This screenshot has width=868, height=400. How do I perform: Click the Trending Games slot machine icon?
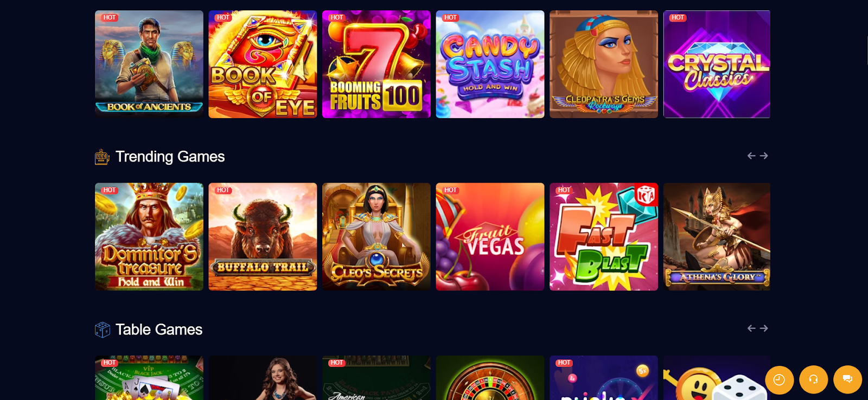(102, 157)
